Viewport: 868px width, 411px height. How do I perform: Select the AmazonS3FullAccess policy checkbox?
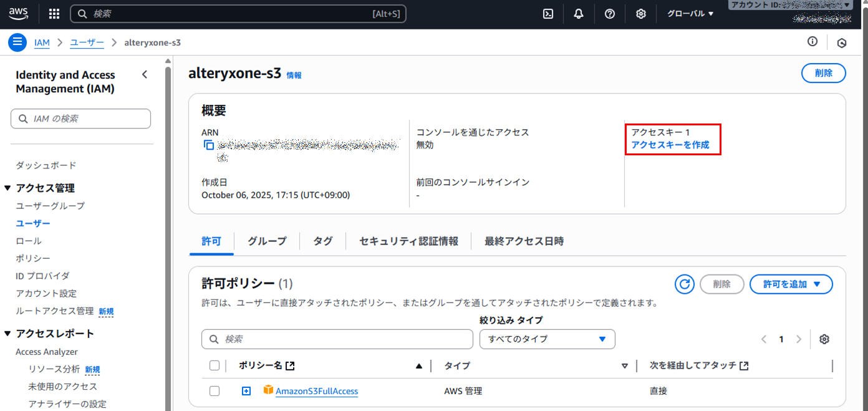(x=215, y=391)
